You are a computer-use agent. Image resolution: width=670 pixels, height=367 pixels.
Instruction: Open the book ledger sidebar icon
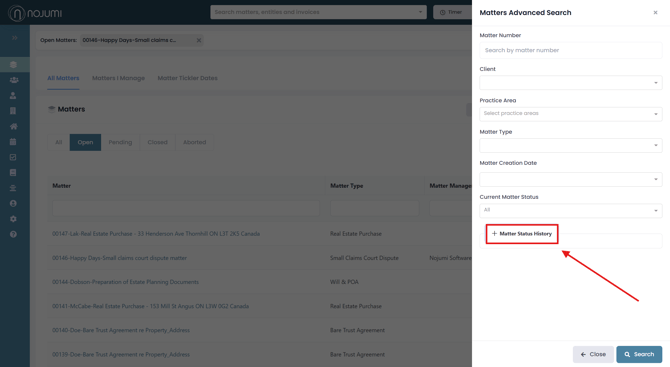click(x=13, y=173)
